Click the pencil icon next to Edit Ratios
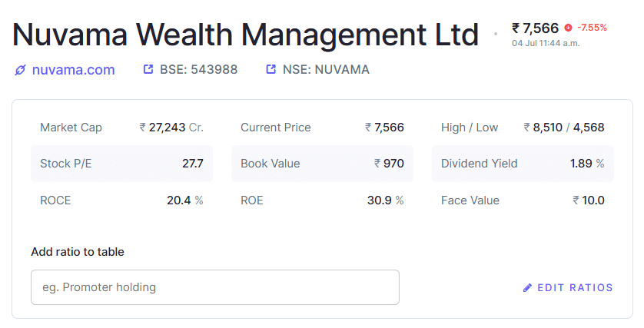The height and width of the screenshot is (328, 644). coord(527,288)
